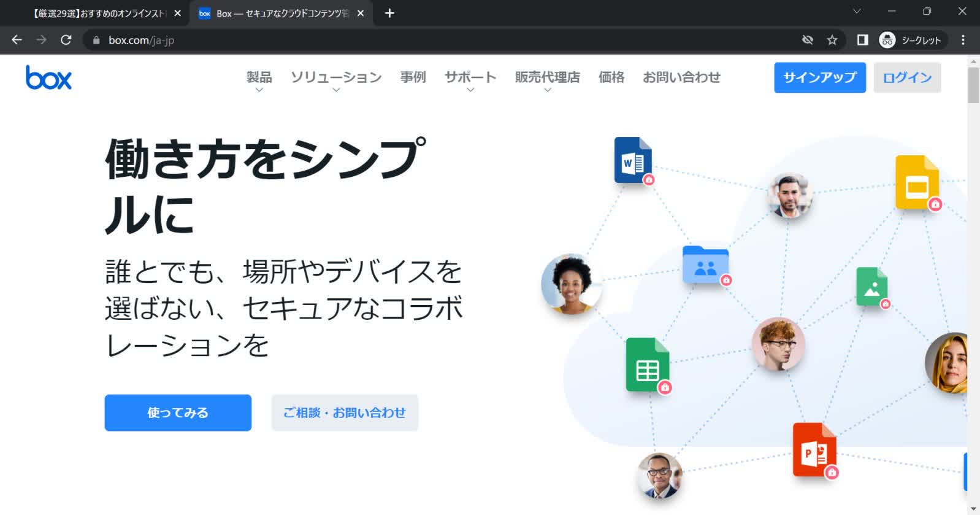This screenshot has height=515, width=980.
Task: Open the browser side panel icon
Action: tap(863, 40)
